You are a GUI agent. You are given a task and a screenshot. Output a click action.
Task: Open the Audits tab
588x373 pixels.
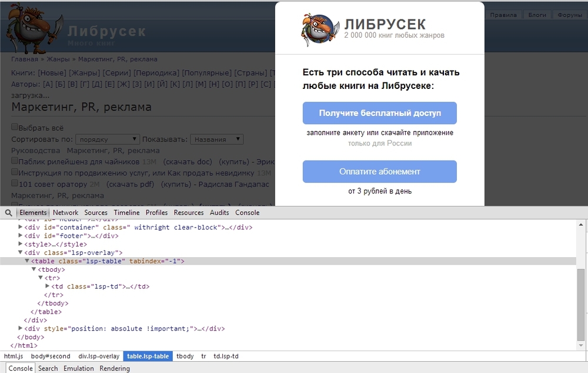pyautogui.click(x=219, y=213)
